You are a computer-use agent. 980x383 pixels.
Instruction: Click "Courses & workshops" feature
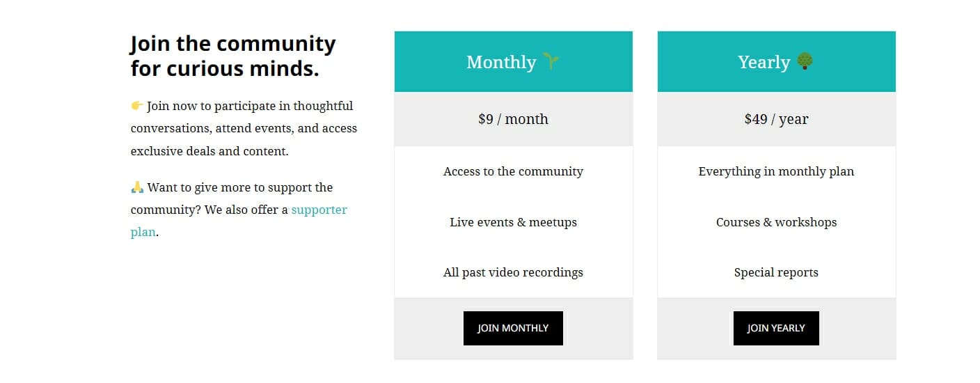tap(776, 222)
